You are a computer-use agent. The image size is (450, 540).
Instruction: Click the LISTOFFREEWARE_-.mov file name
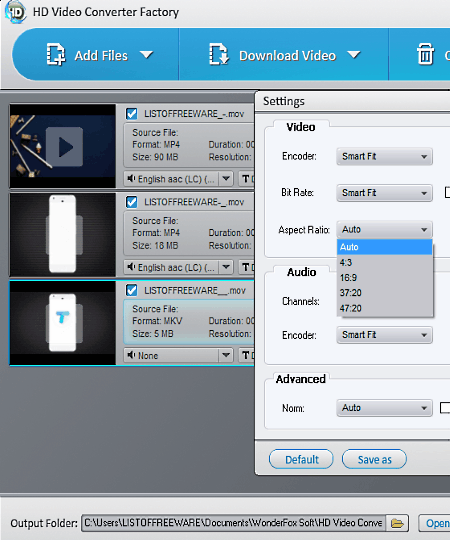[x=194, y=114]
